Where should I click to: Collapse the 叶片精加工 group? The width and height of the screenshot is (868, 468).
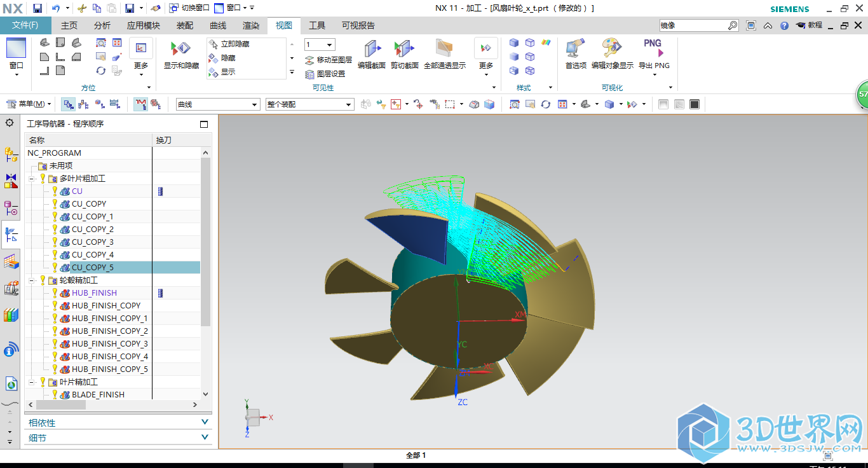click(x=31, y=382)
